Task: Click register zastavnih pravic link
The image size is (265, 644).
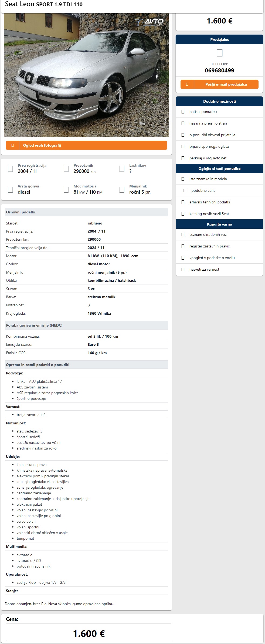Action: (209, 246)
